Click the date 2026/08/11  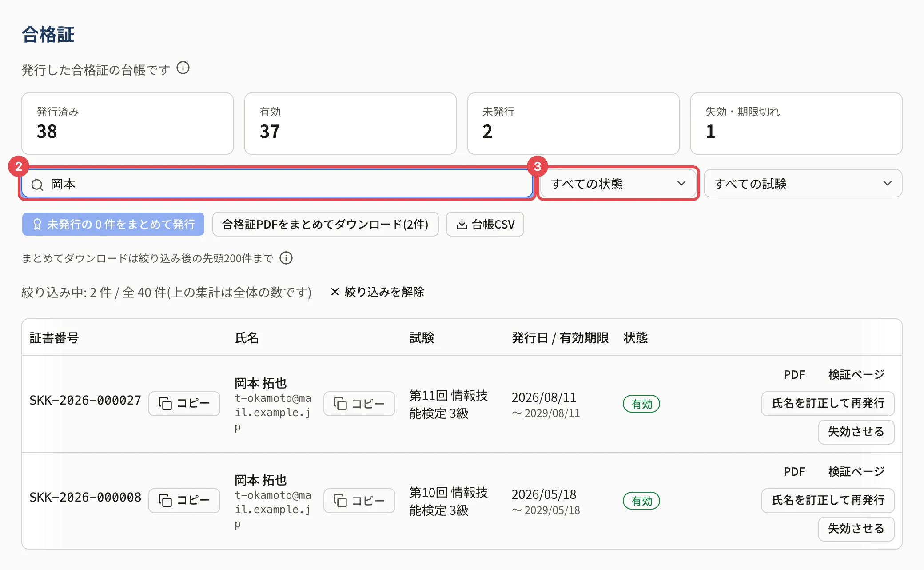544,397
